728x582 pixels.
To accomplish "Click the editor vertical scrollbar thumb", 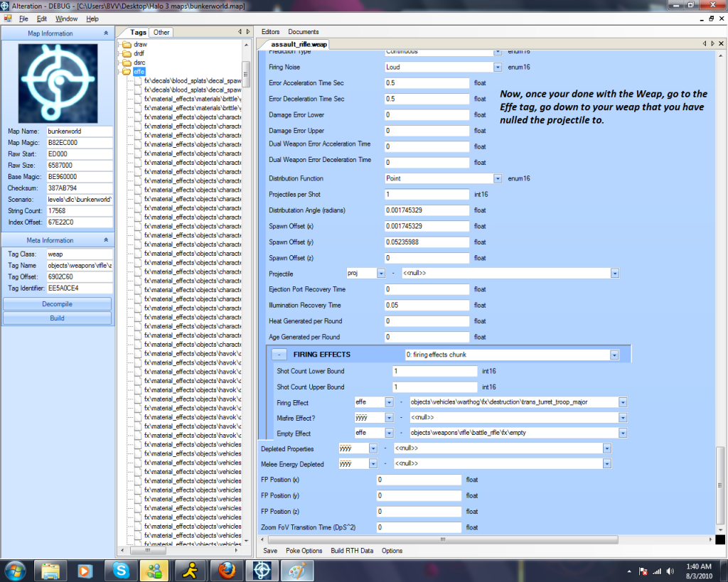I will pos(720,485).
